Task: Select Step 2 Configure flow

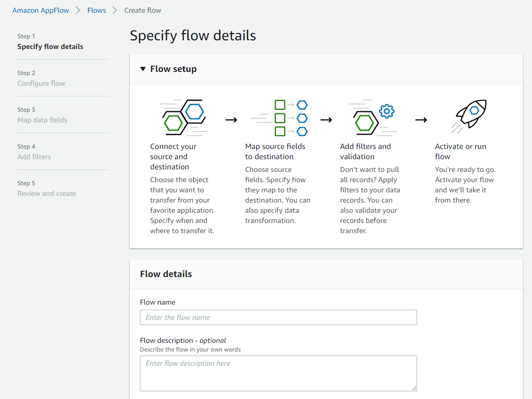Action: point(41,83)
